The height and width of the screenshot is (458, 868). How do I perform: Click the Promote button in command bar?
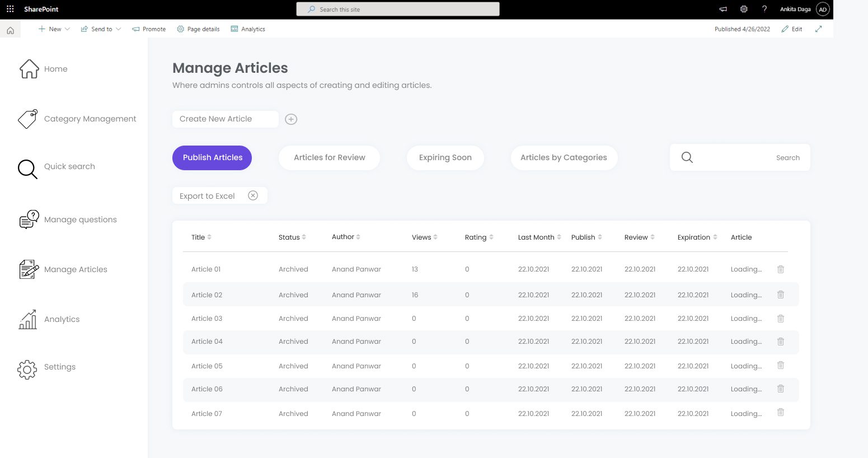(x=149, y=29)
